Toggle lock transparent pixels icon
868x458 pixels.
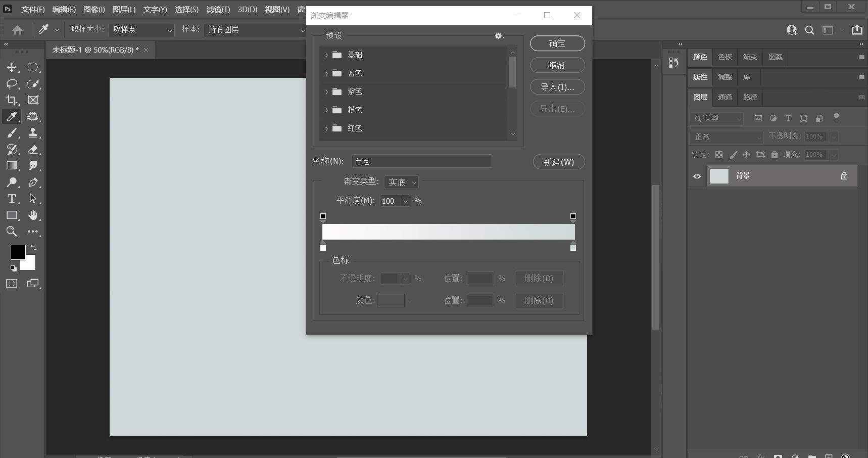(x=719, y=155)
